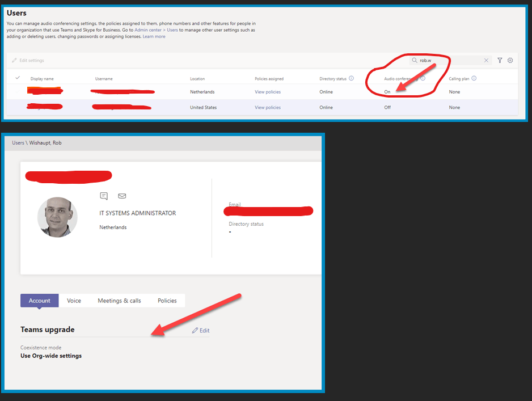Open View policies for Netherlands user
Screen dimensions: 532x401
pos(268,92)
